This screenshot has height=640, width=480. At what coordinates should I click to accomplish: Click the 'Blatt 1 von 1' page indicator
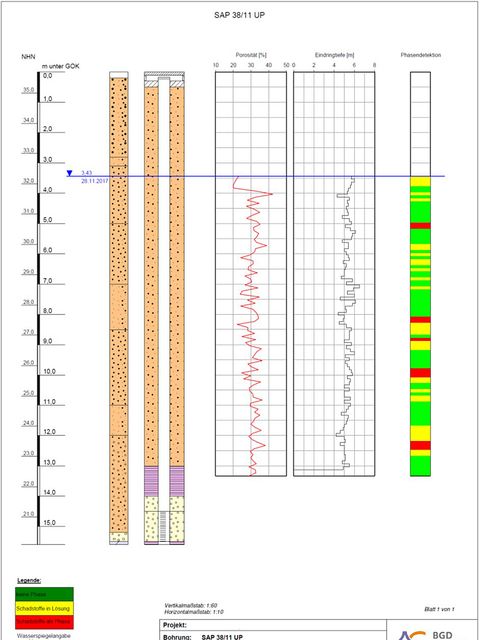439,609
